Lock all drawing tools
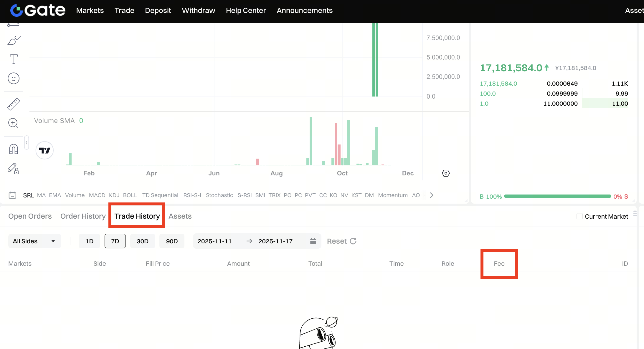Screen dimensions: 644x349 tap(14, 169)
